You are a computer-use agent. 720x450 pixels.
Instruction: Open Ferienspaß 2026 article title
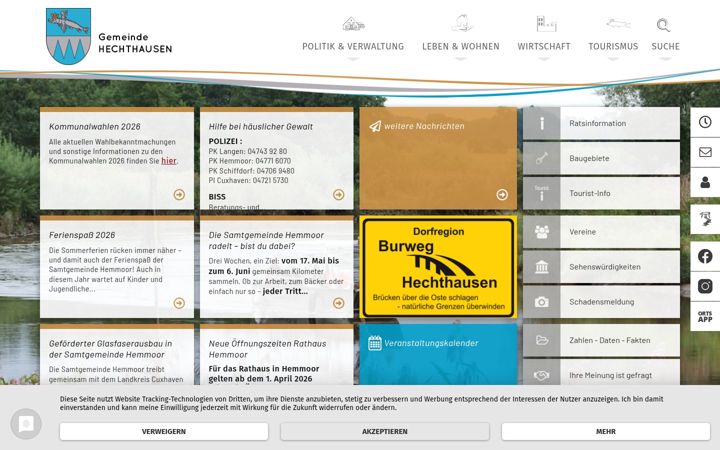pos(82,235)
